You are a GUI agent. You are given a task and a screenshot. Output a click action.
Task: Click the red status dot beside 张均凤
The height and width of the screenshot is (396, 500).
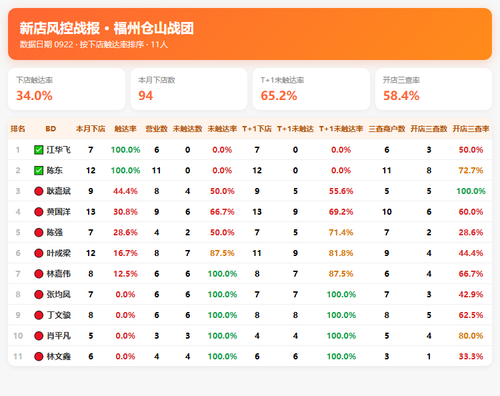39,295
